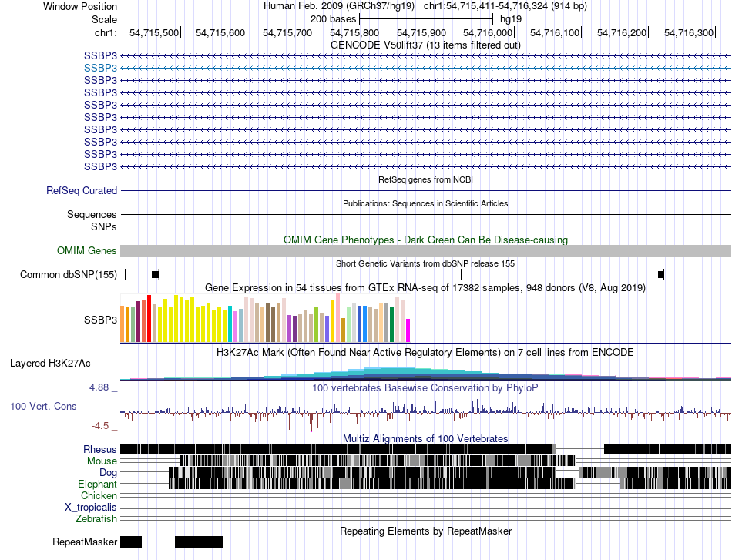Click the tall pink GTEx expression bar
The width and height of the screenshot is (732, 560).
click(338, 318)
